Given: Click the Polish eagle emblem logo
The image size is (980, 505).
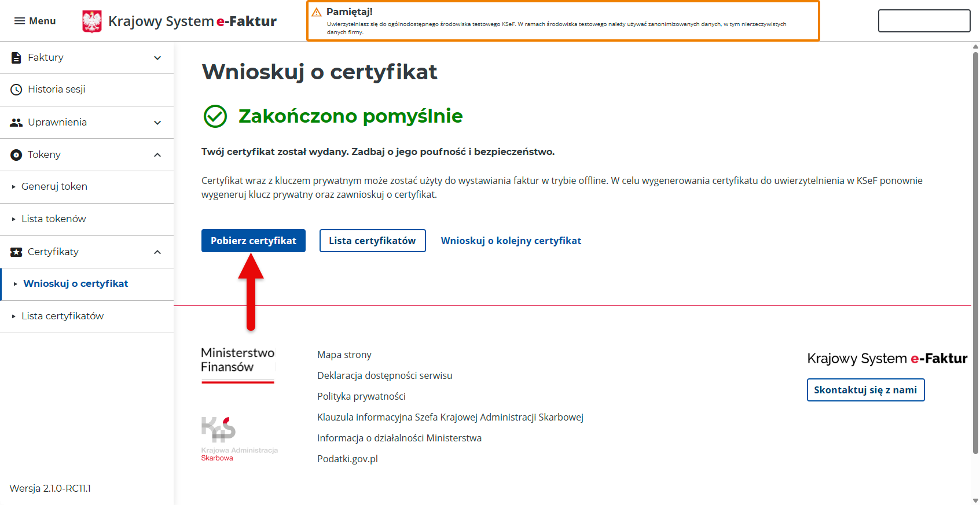Looking at the screenshot, I should point(92,21).
